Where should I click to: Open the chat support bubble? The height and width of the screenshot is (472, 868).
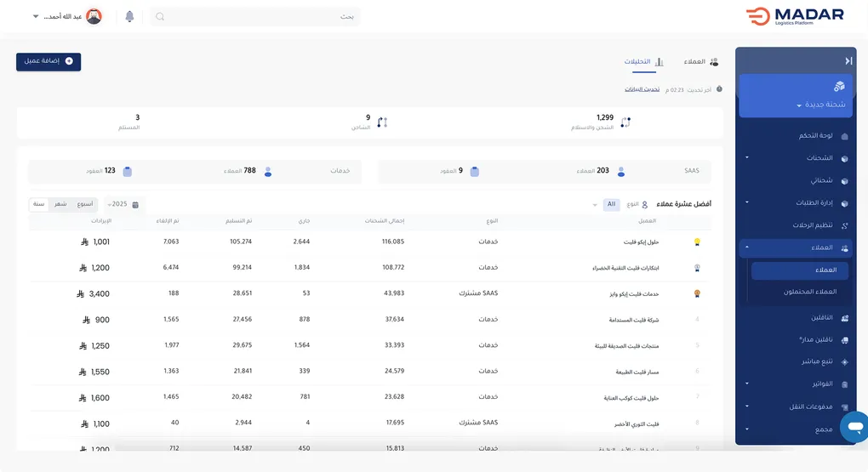(x=854, y=426)
